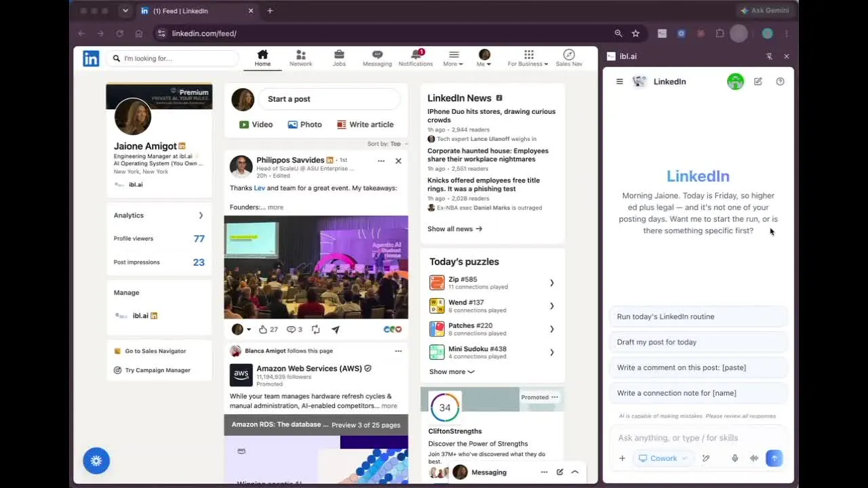The height and width of the screenshot is (488, 868).
Task: Go to My Network
Action: [x=300, y=58]
